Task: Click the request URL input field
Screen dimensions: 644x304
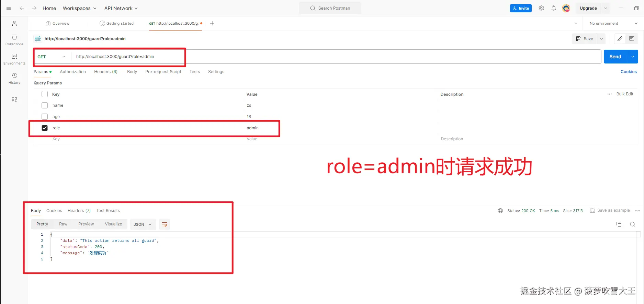Action: tap(337, 57)
